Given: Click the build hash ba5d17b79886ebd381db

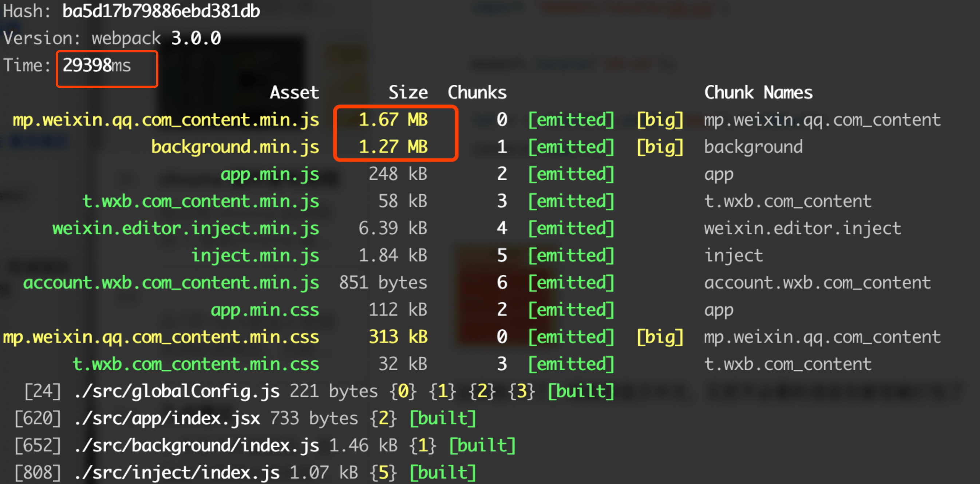Looking at the screenshot, I should coord(161,11).
